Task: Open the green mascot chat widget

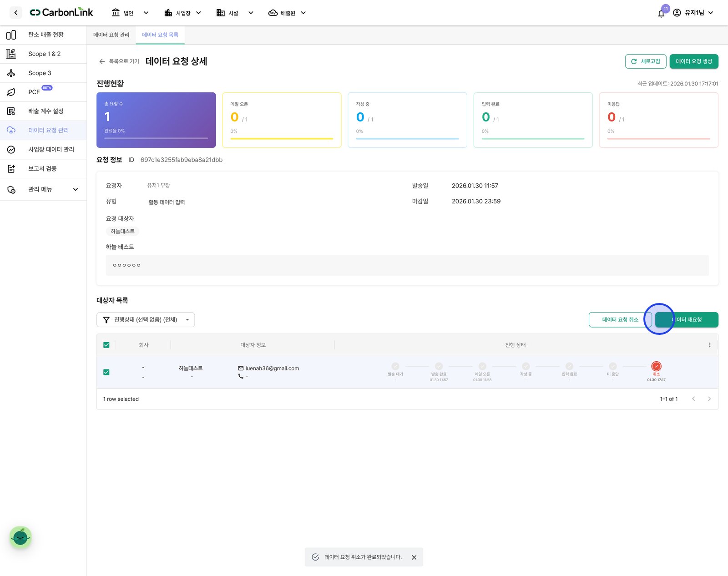Action: (20, 537)
